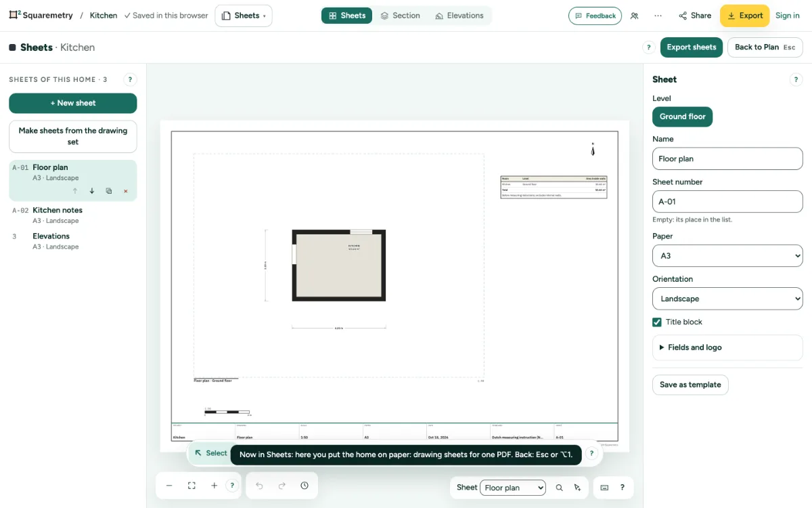Click Save as template button
Viewport: 812px width, 508px height.
(x=690, y=385)
